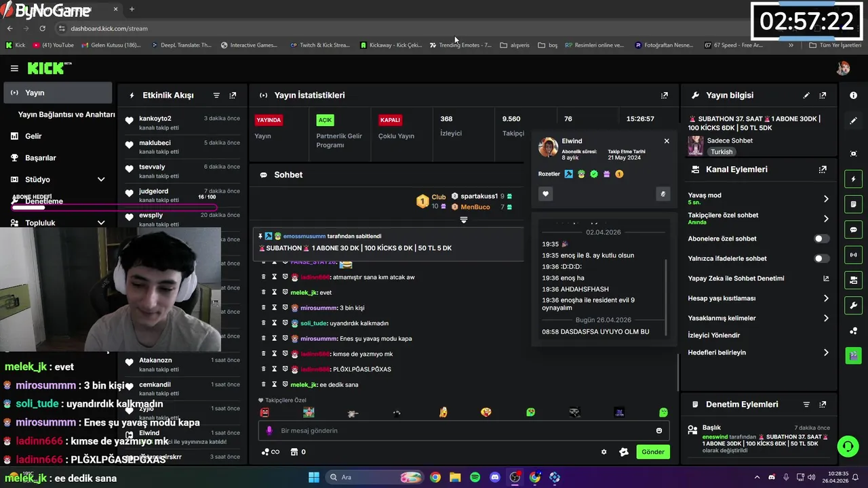Open the hamburger menu beside the Kick logo

point(14,68)
